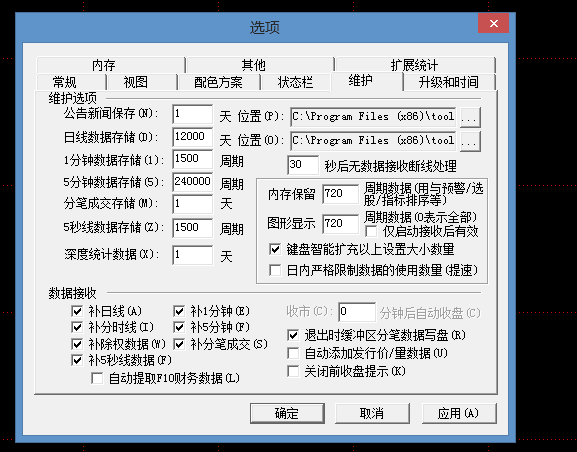Screen dimensions: 577x452
Task: Enable 关闭前收盘提示(K) checkbox
Action: 293,371
